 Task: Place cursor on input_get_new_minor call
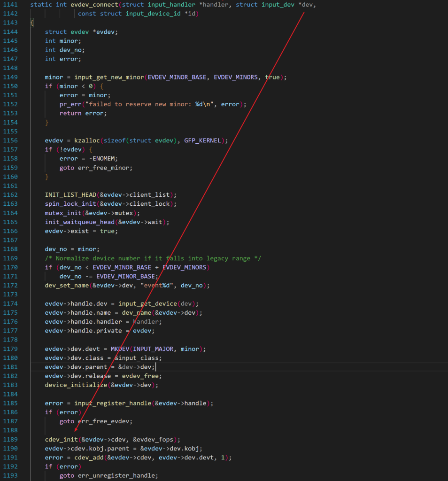[109, 78]
